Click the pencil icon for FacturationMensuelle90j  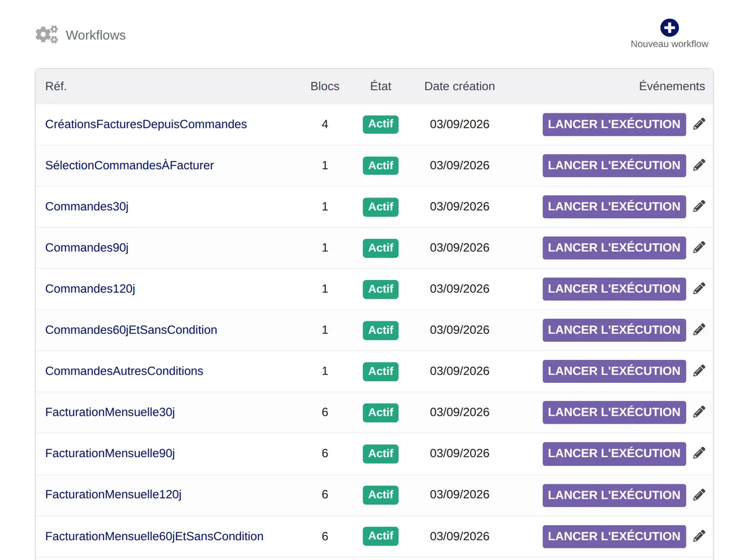[699, 453]
